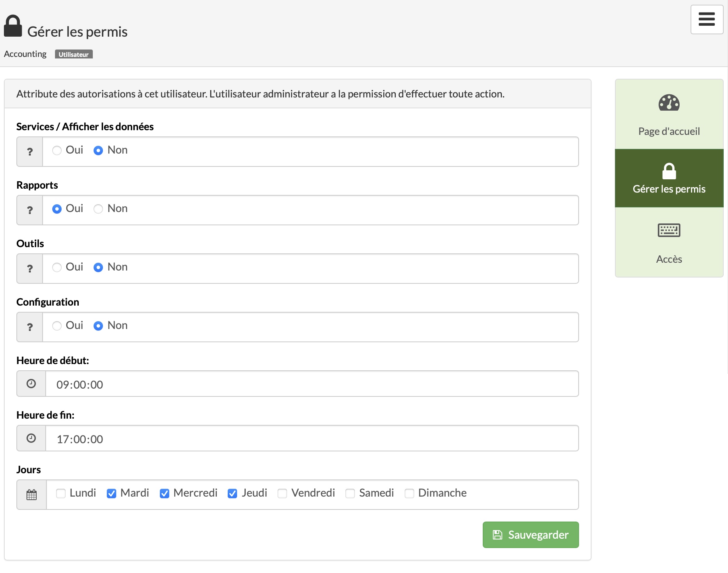Select Non for Outils
Image resolution: width=728 pixels, height=573 pixels.
pyautogui.click(x=98, y=267)
